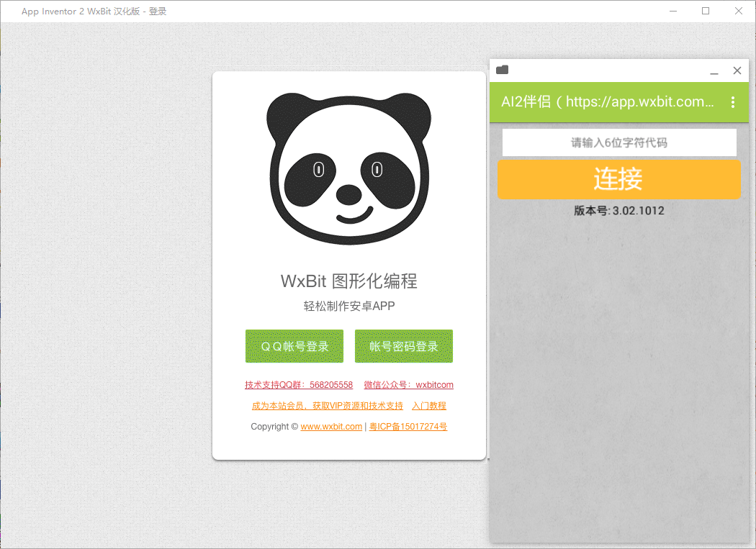Image resolution: width=756 pixels, height=549 pixels.
Task: Click the App Inventor 2 WxBit 汉化版 window title
Action: [94, 11]
